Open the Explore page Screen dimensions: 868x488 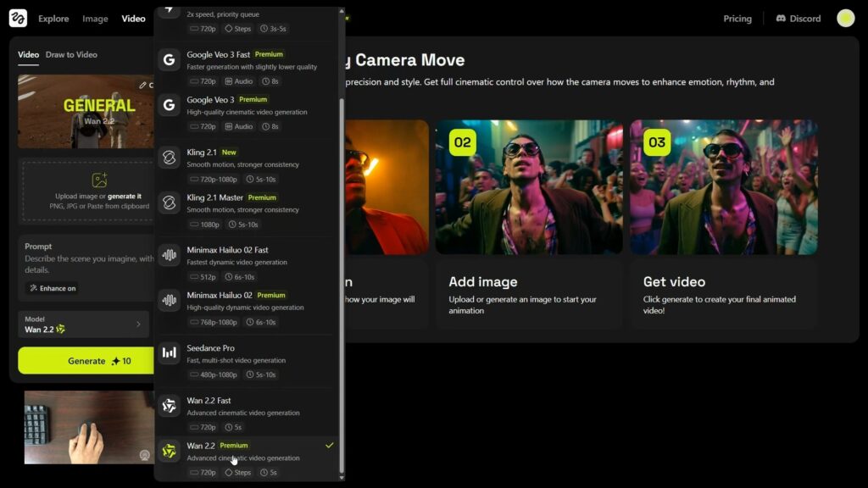(x=53, y=19)
